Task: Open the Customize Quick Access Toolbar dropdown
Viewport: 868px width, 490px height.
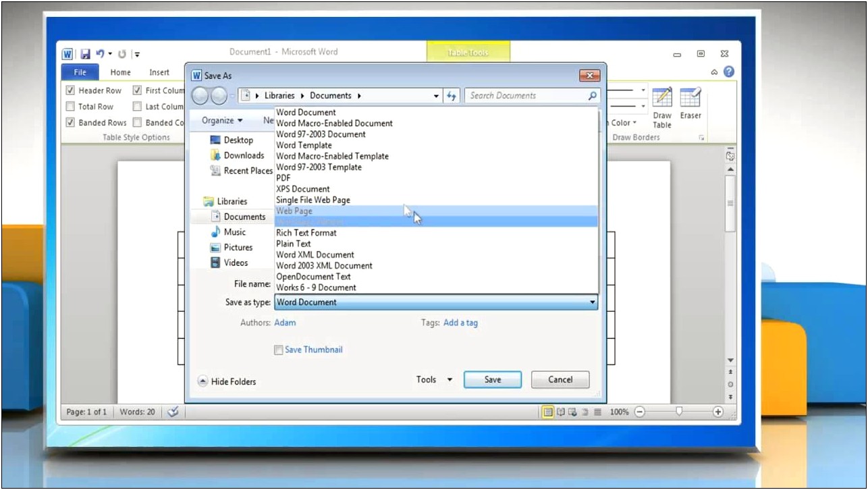Action: [136, 55]
